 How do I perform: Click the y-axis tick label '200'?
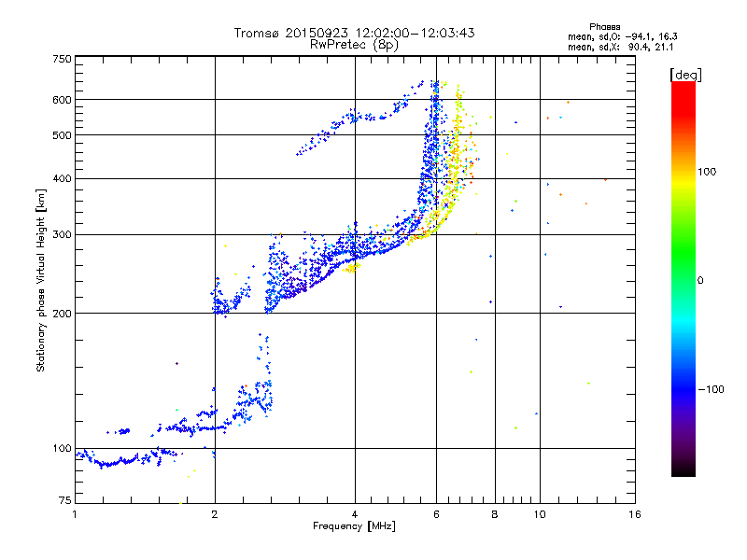pyautogui.click(x=63, y=314)
